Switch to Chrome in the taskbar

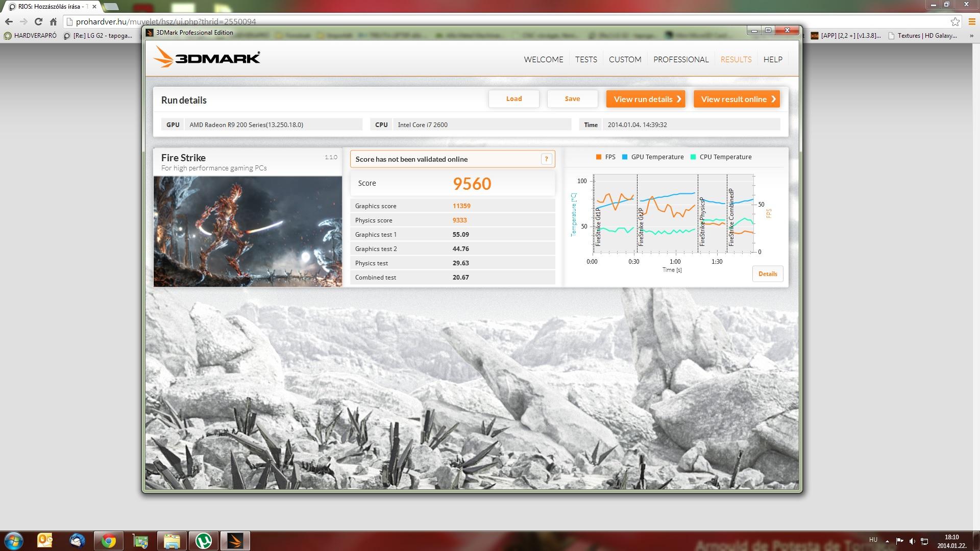(x=108, y=540)
